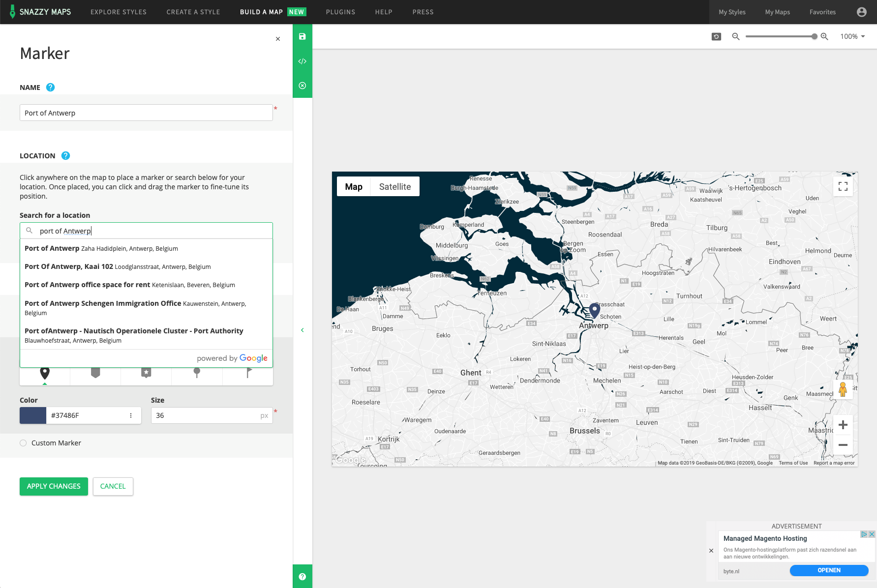Image resolution: width=877 pixels, height=588 pixels.
Task: Open the green help button at bottom
Action: 302,577
